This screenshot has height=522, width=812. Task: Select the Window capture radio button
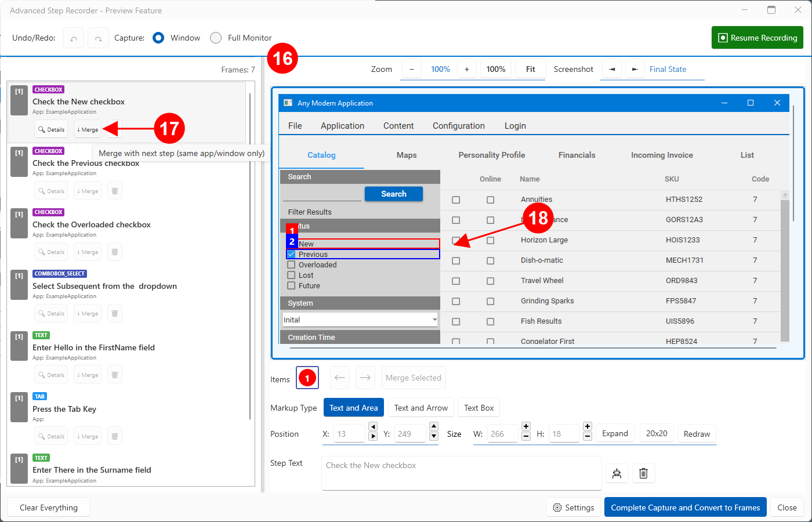[x=158, y=38]
